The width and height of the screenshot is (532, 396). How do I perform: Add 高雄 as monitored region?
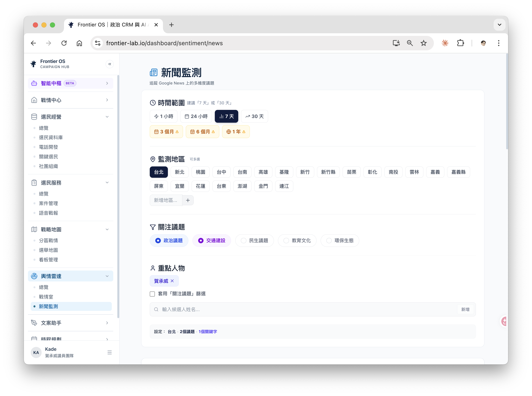tap(263, 172)
